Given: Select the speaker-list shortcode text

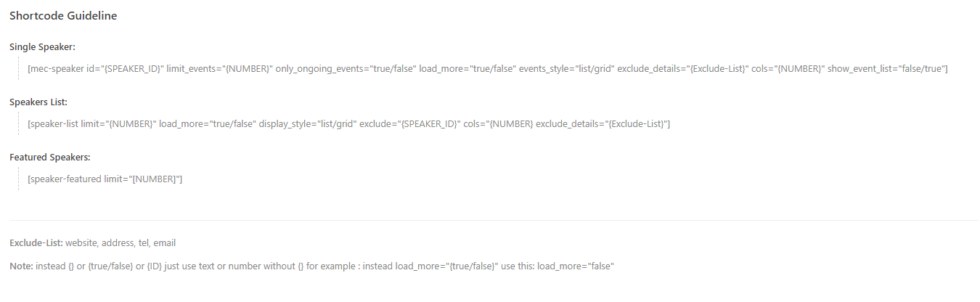Looking at the screenshot, I should 348,124.
